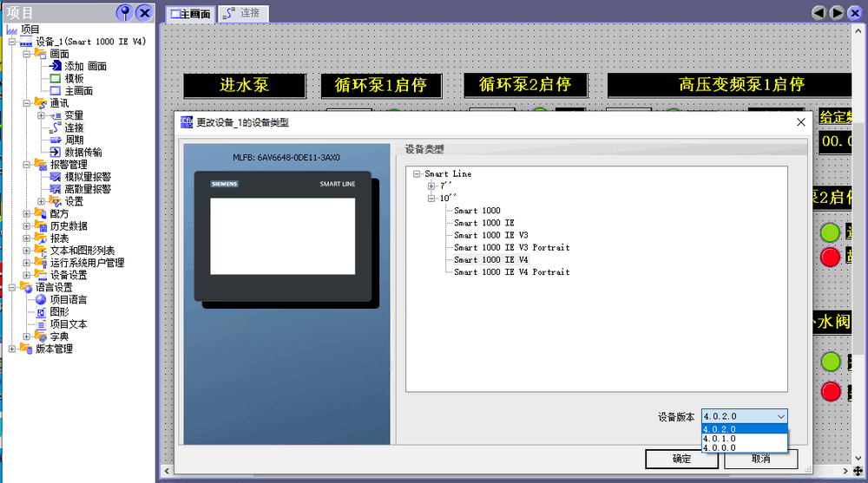Click the dialog title icon of 更改设备_1的设备类型
Screen dimensions: 868x483
click(x=187, y=122)
